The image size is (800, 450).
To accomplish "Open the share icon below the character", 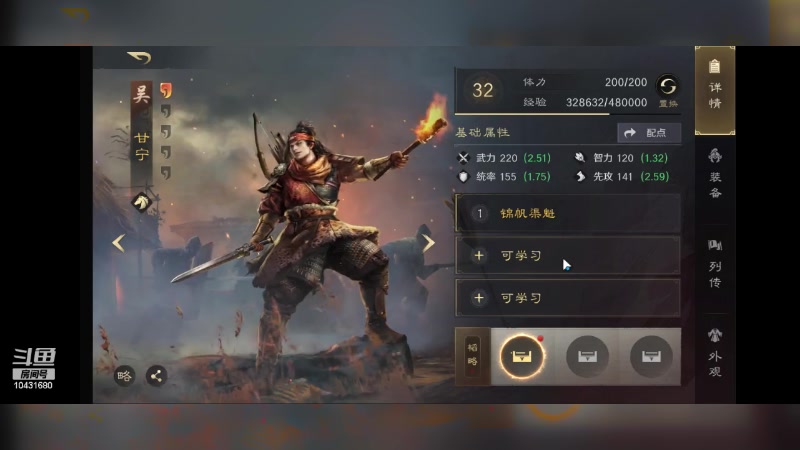I will click(156, 377).
